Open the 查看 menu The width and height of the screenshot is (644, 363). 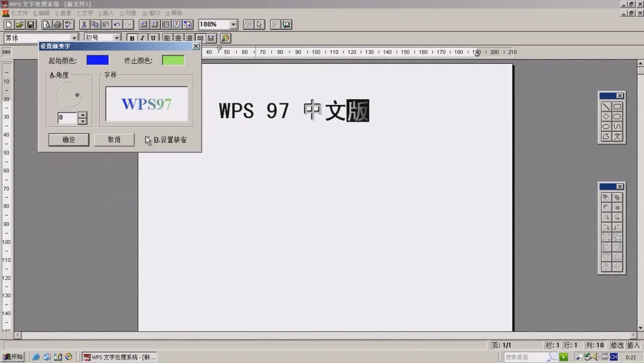tap(63, 13)
